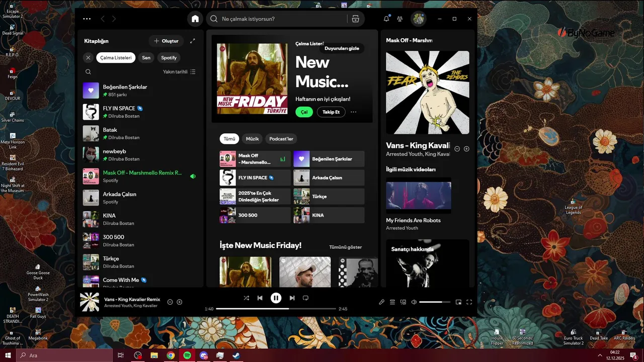The image size is (644, 362).
Task: Open the Yakın tarihli sort dropdown
Action: [x=179, y=72]
